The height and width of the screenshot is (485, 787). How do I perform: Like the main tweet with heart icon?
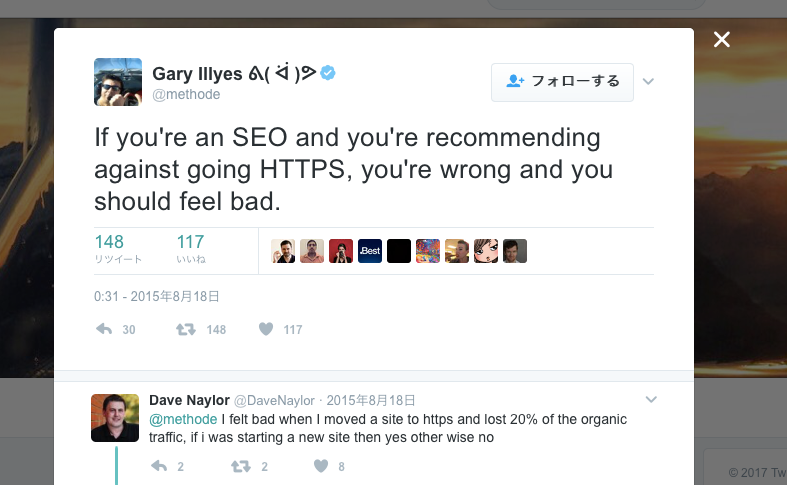pyautogui.click(x=266, y=329)
